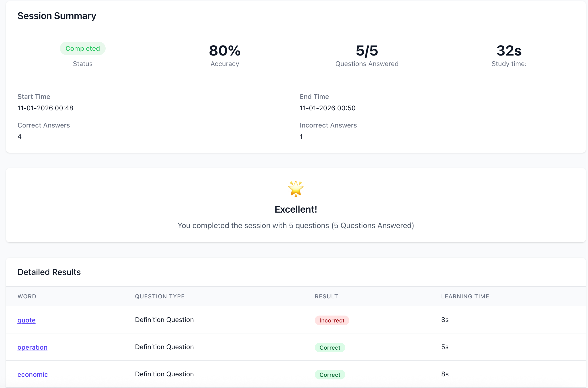This screenshot has height=388, width=588.
Task: Open the 'economic' word link
Action: coord(33,374)
